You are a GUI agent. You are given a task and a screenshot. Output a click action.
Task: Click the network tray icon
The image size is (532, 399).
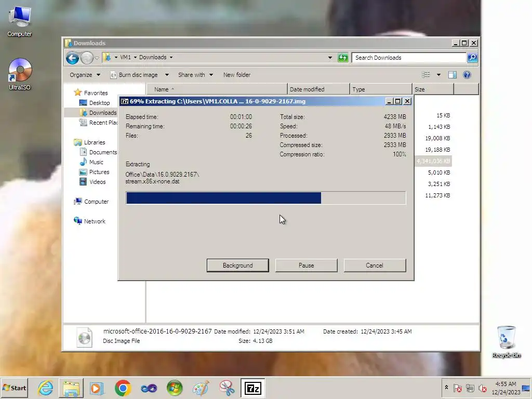pos(470,388)
